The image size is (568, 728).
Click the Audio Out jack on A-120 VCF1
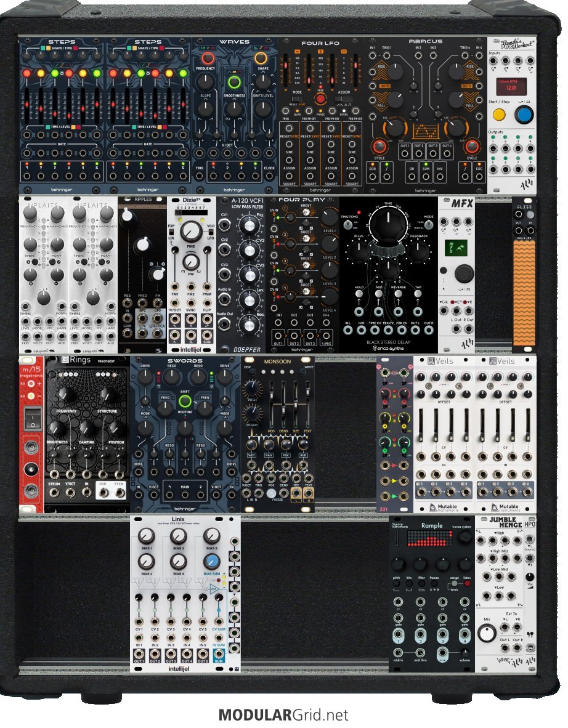pos(225,323)
